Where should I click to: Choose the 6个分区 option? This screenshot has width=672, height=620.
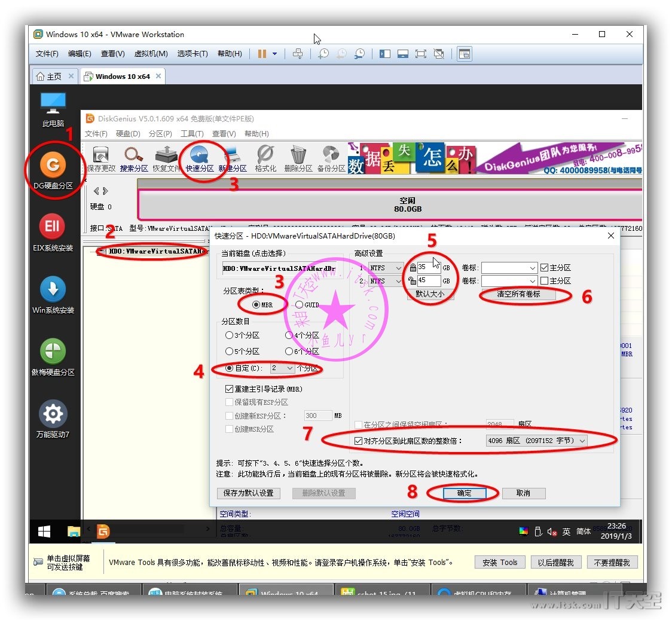289,352
